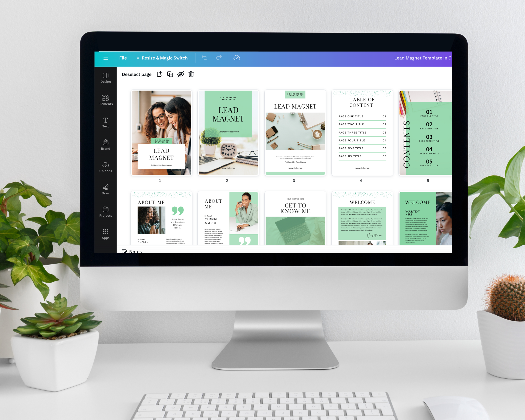Click the Uploads panel icon
Viewport: 525px width, 420px height.
pyautogui.click(x=105, y=166)
